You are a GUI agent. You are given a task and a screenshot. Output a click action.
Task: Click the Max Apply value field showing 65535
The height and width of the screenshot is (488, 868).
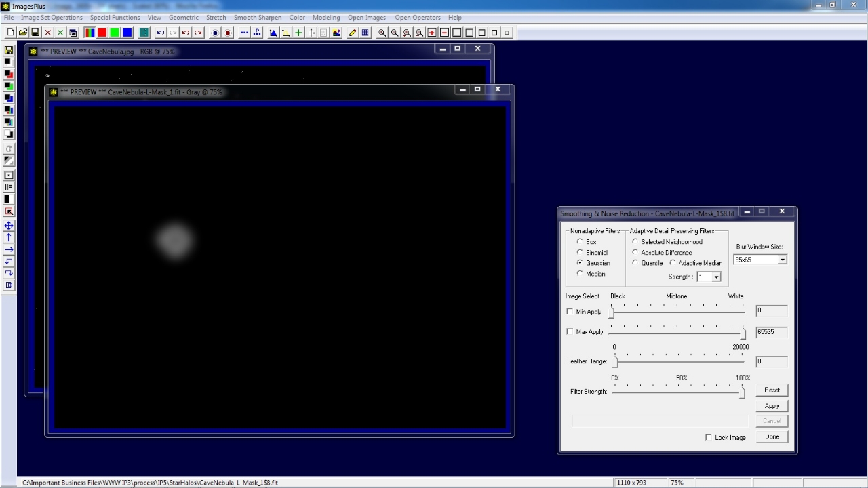click(772, 332)
